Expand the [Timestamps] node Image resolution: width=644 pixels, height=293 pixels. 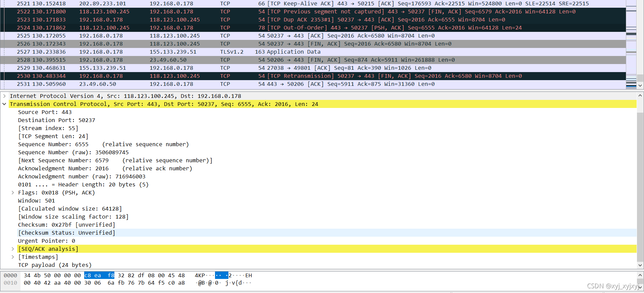point(13,257)
